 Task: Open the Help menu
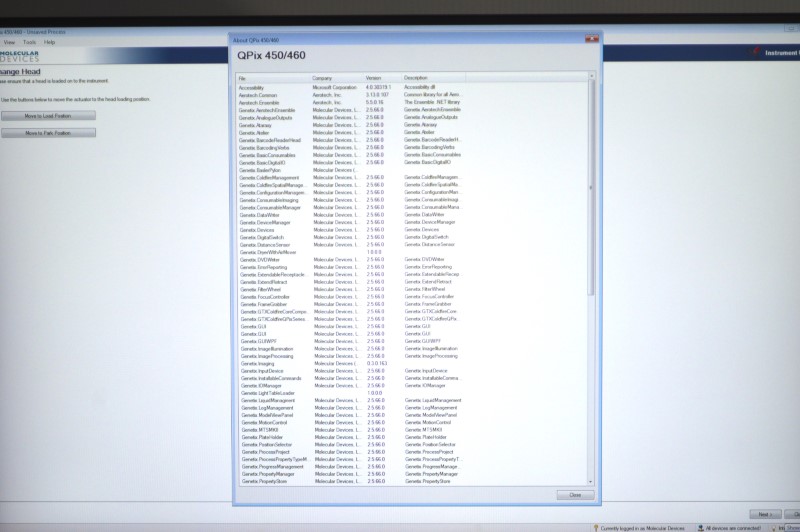(49, 42)
